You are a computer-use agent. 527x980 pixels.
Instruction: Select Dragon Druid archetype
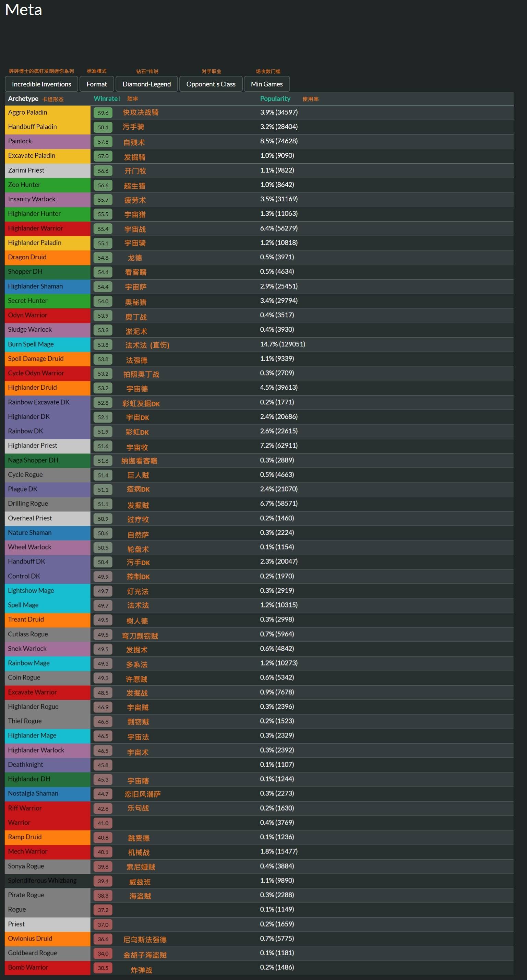48,258
